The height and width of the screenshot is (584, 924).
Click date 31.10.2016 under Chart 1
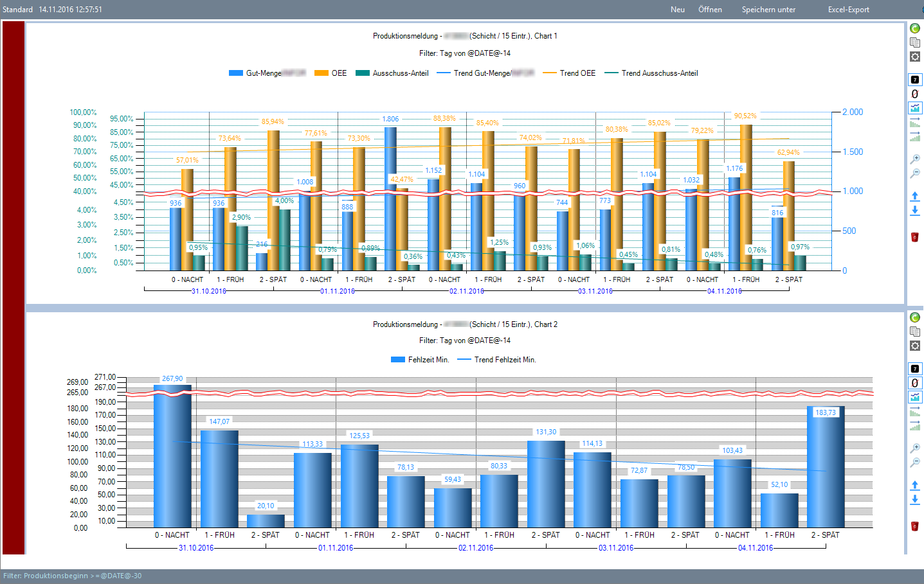209,291
